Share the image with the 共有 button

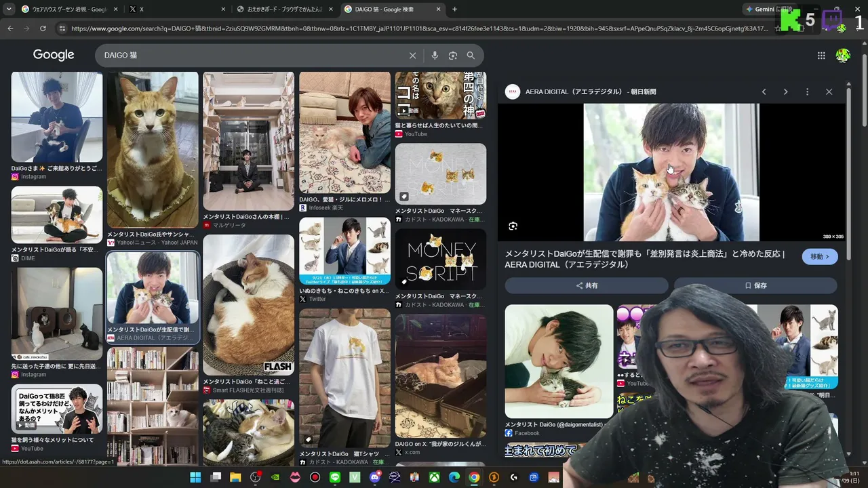click(x=587, y=285)
